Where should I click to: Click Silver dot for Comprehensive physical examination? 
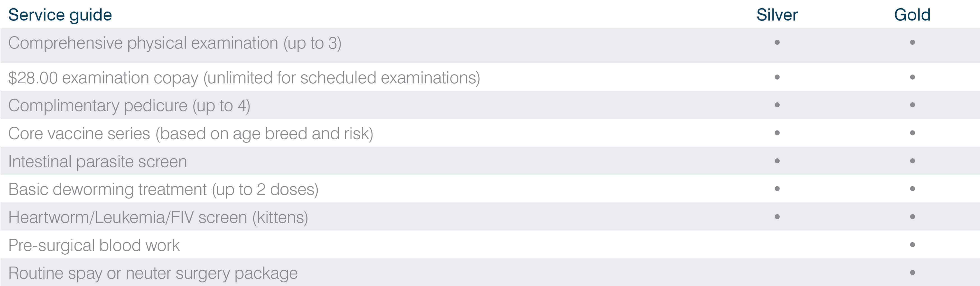(777, 42)
